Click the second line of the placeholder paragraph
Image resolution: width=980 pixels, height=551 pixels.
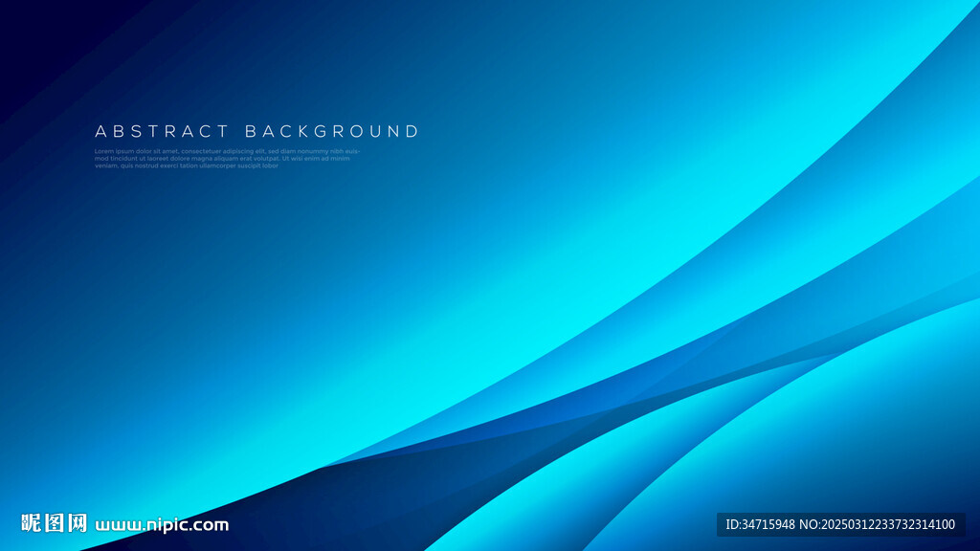tap(222, 158)
